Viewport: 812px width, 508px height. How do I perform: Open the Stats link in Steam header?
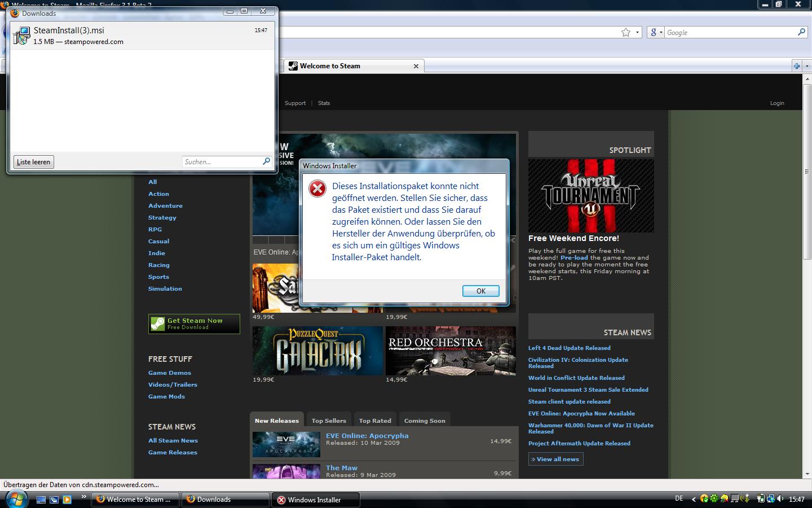(324, 103)
